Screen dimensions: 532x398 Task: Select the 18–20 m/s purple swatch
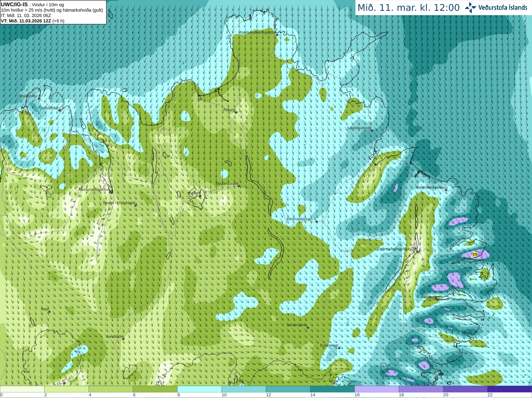421,389
